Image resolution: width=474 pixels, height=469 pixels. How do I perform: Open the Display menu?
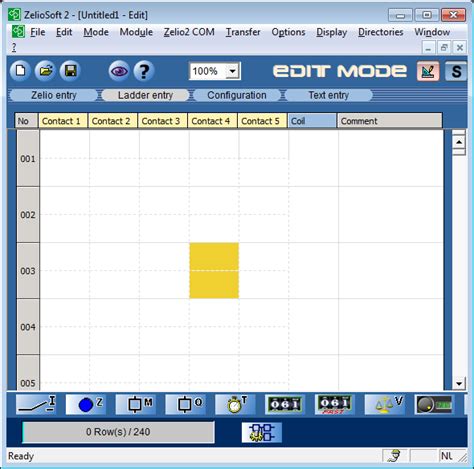coord(332,32)
